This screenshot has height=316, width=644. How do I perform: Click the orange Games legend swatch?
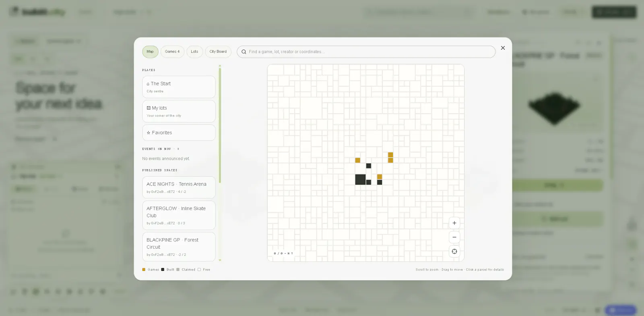coord(144,270)
